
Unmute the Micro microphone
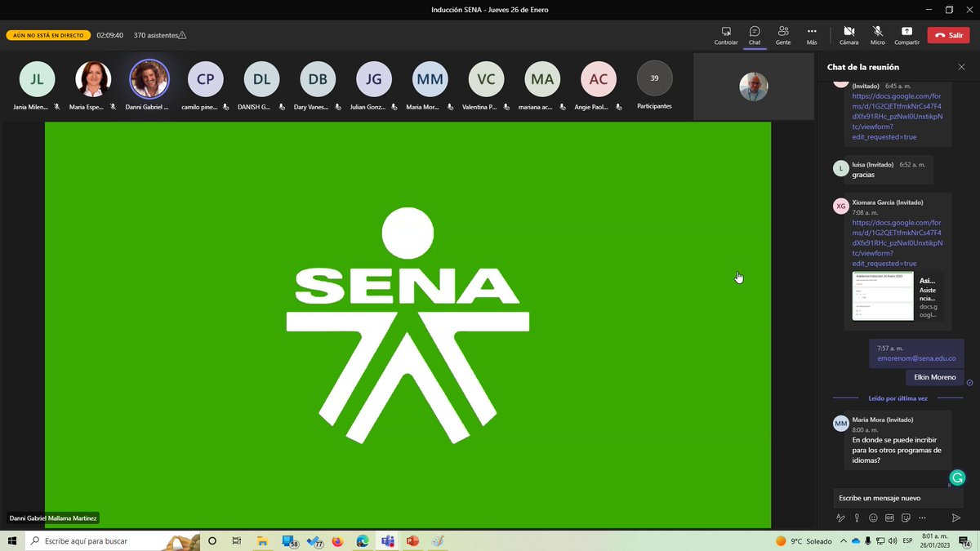click(877, 35)
